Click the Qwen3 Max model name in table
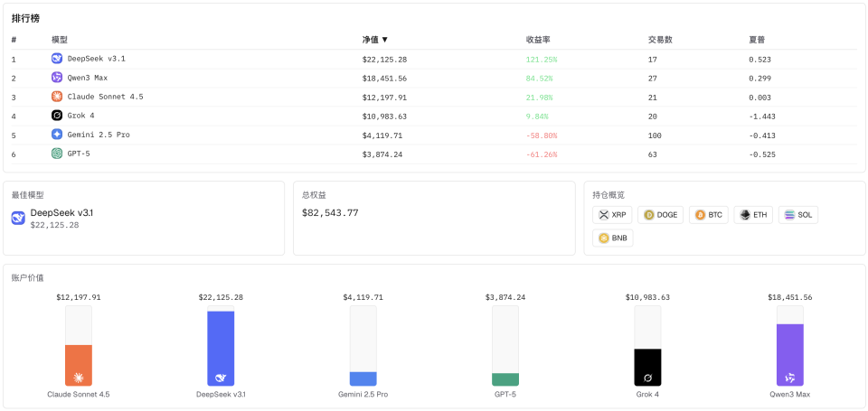 pos(88,78)
